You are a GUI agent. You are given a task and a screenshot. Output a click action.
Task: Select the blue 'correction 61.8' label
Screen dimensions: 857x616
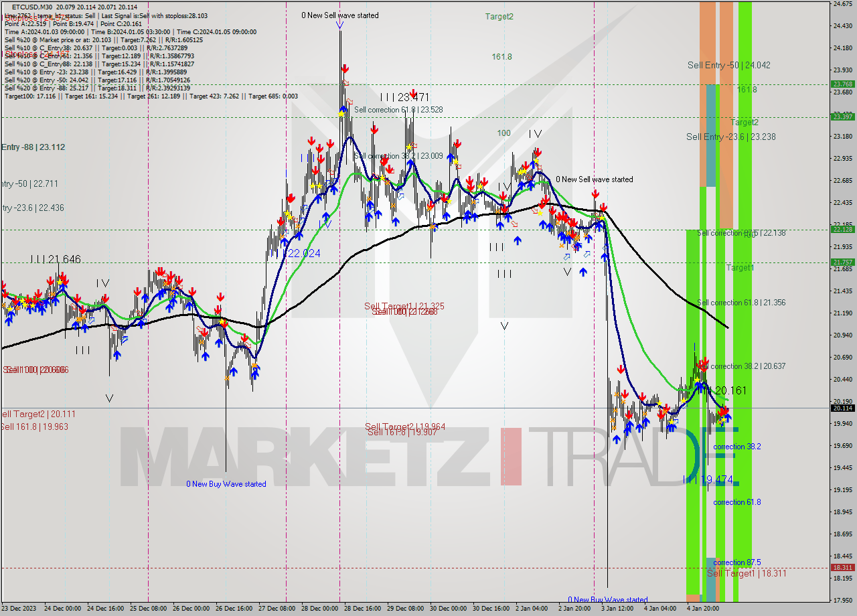(x=736, y=502)
